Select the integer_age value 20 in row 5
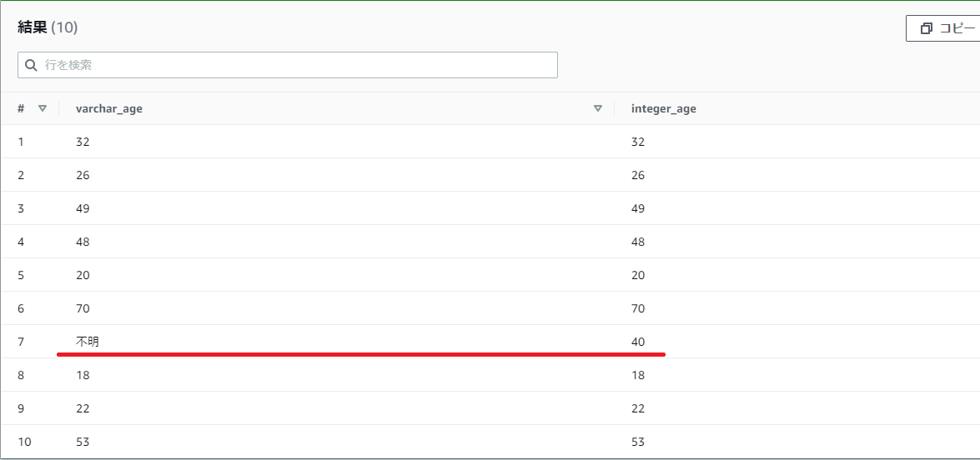980x460 pixels. [x=638, y=275]
